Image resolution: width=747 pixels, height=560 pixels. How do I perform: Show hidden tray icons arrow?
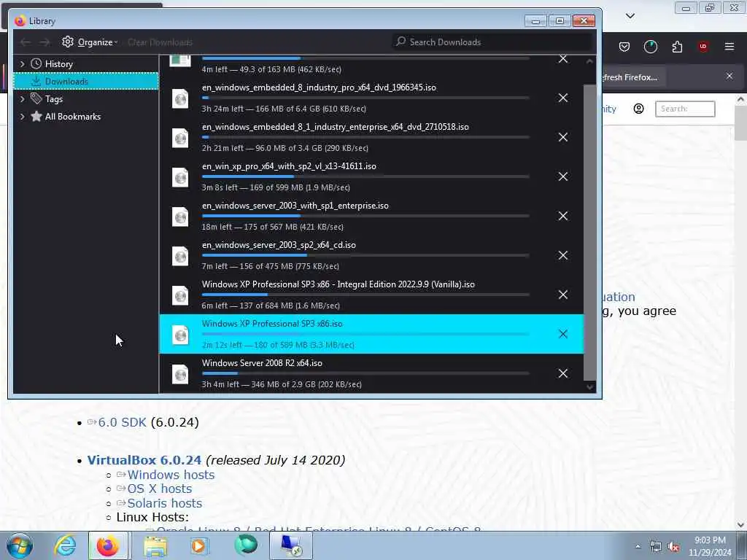click(638, 546)
